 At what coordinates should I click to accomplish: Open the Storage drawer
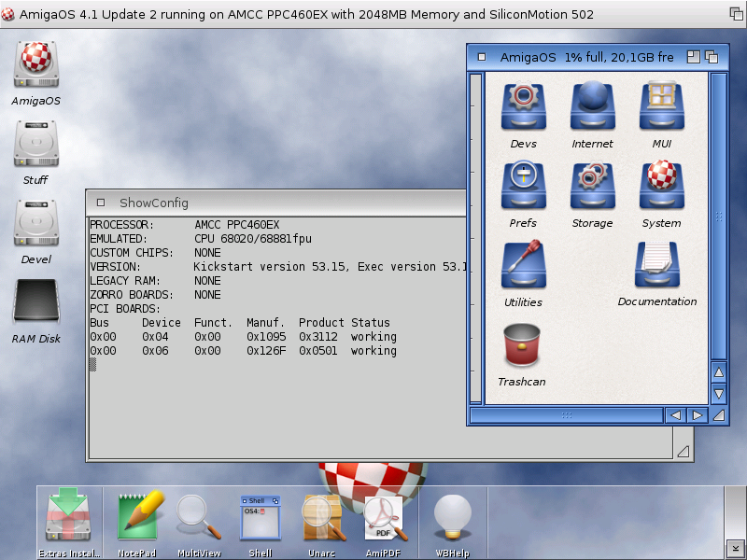[x=593, y=185]
